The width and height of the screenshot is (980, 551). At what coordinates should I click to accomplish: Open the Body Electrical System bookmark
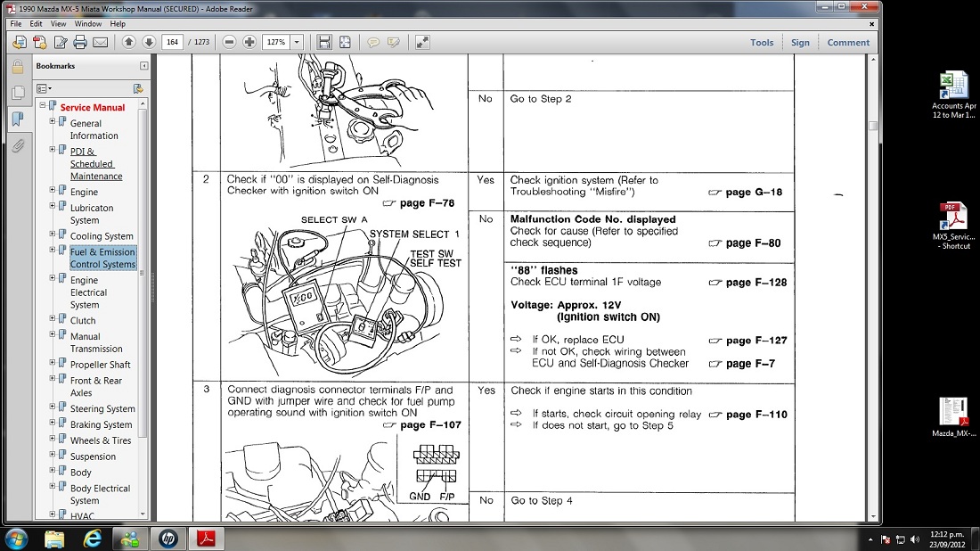(100, 495)
